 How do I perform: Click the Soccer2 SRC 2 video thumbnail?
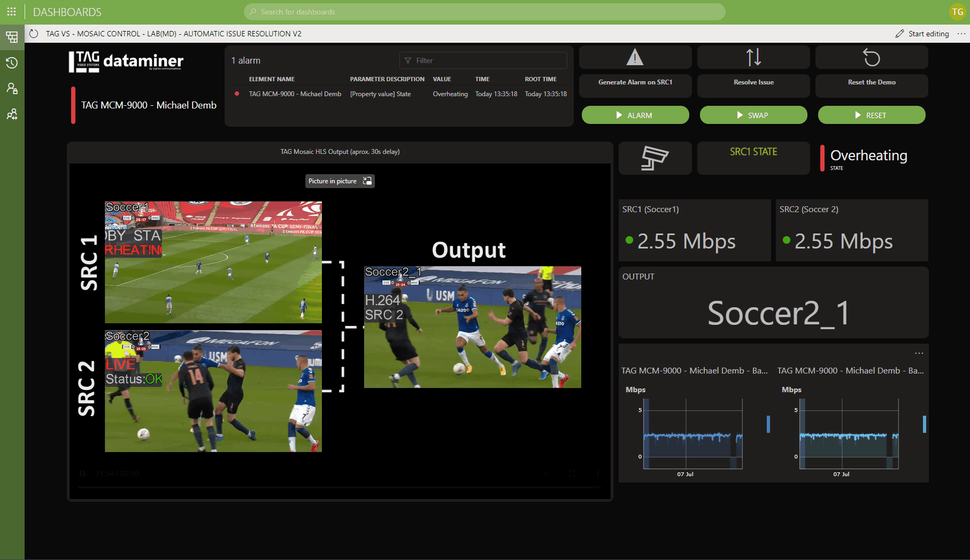coord(213,391)
